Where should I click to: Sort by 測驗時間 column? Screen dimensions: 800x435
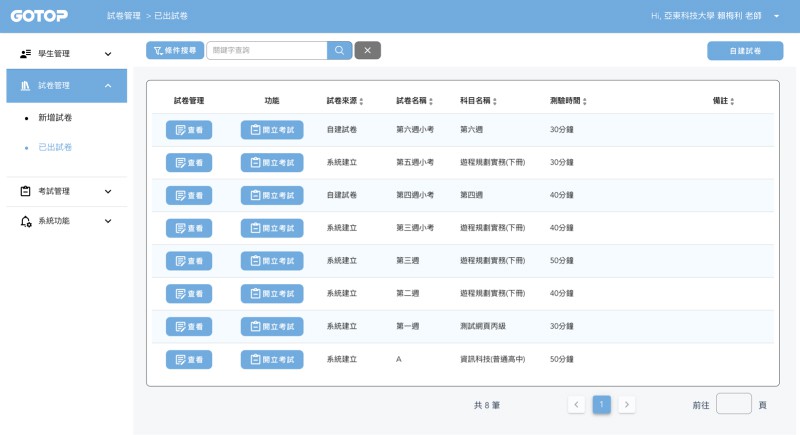coord(568,101)
